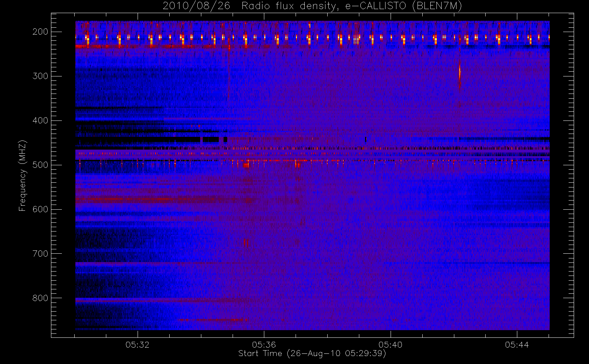Click the 500 frequency tick label

[40, 165]
